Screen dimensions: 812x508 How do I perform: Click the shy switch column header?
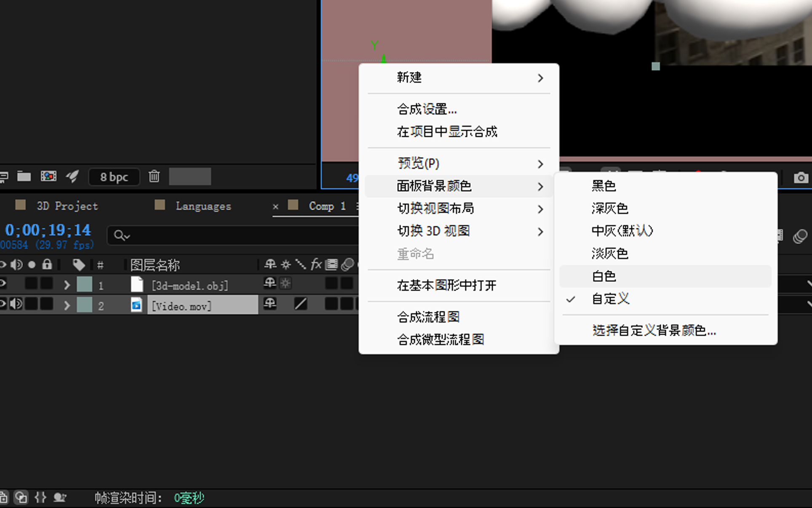click(270, 264)
